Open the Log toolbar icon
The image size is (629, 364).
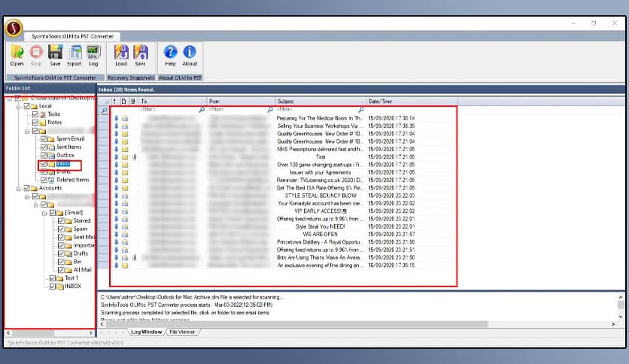(93, 52)
